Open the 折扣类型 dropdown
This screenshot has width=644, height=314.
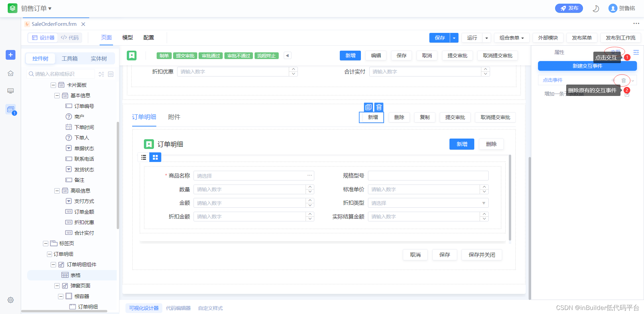[483, 203]
